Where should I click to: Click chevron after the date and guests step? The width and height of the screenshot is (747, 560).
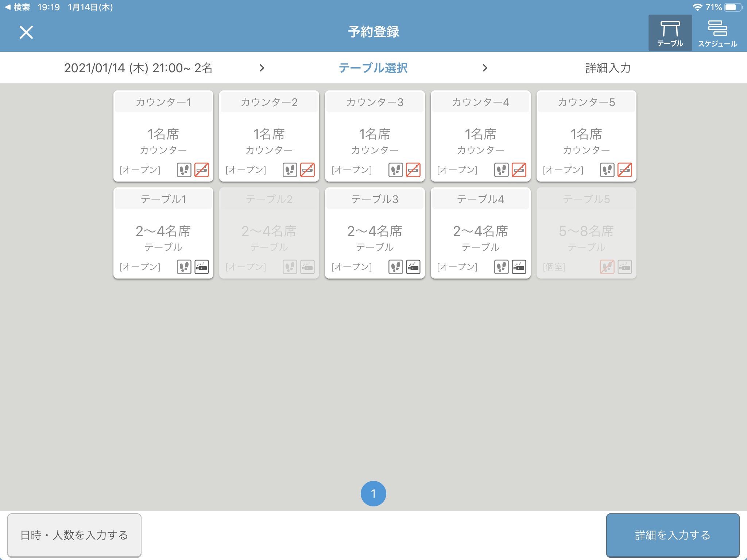coord(262,68)
